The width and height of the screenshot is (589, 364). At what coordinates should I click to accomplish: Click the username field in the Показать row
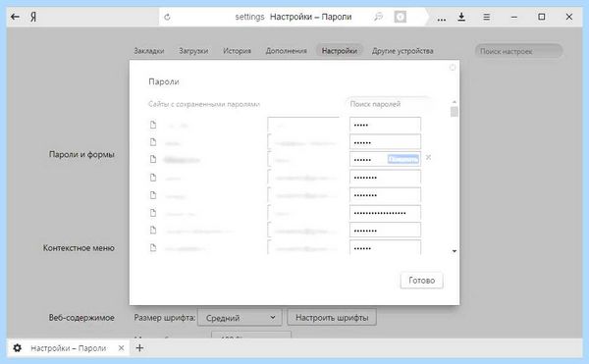point(303,160)
